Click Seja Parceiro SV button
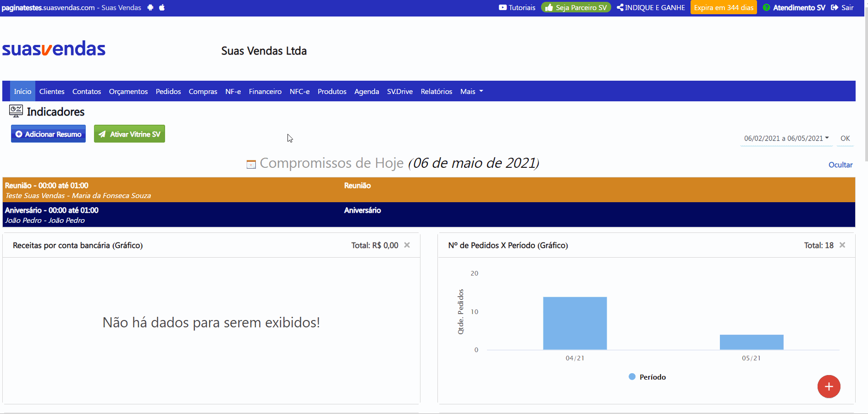The image size is (868, 414). pos(576,7)
